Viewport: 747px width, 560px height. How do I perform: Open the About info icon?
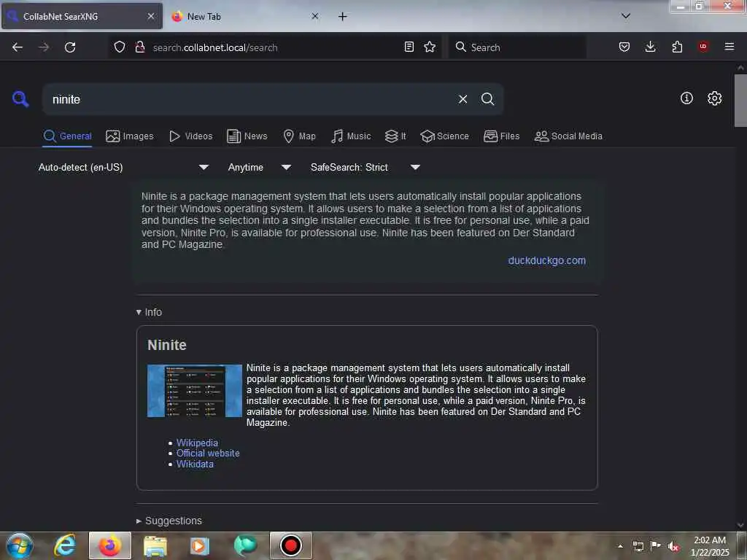686,98
